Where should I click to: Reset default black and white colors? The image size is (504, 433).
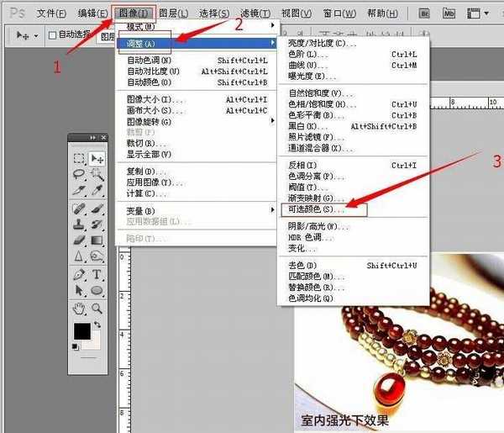(75, 345)
